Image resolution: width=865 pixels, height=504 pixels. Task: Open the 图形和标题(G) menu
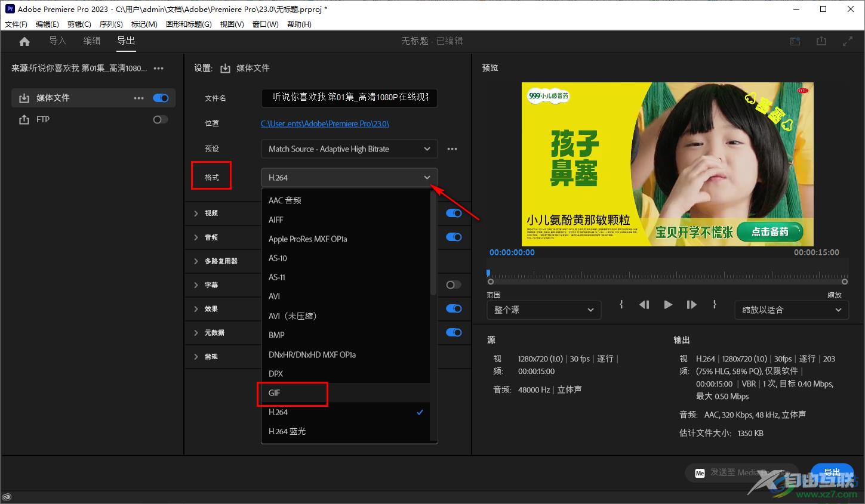point(189,24)
